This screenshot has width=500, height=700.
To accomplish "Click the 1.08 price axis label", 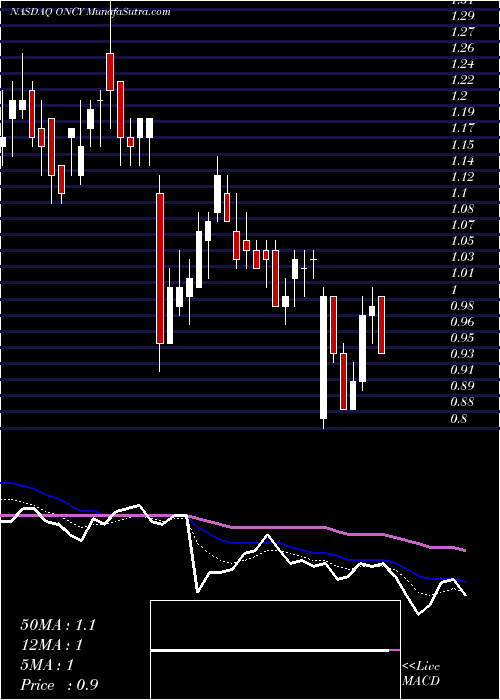I will (x=462, y=209).
